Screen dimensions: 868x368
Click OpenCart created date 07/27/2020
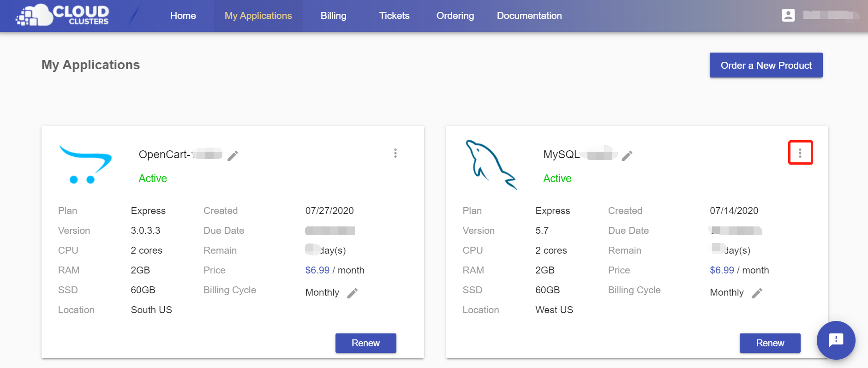click(x=329, y=211)
